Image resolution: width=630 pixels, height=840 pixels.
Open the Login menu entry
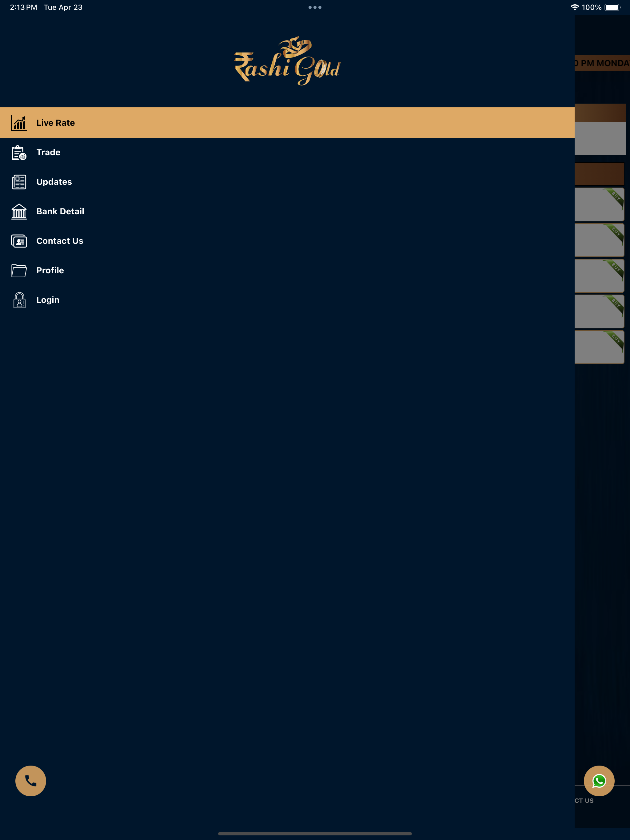(287, 300)
